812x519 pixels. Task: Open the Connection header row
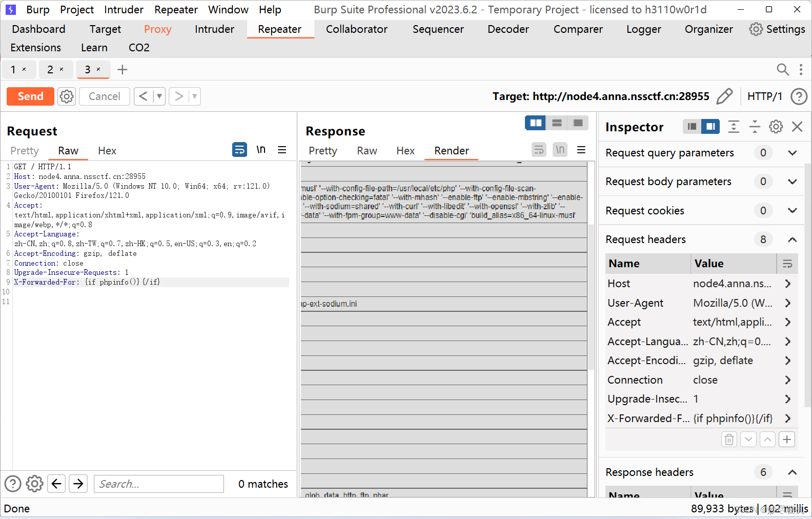701,380
